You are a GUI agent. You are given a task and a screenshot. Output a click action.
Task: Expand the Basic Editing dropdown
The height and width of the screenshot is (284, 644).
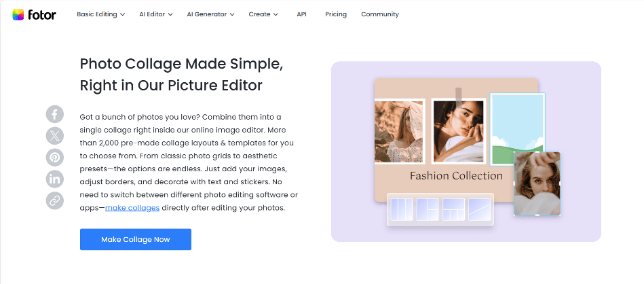click(100, 14)
